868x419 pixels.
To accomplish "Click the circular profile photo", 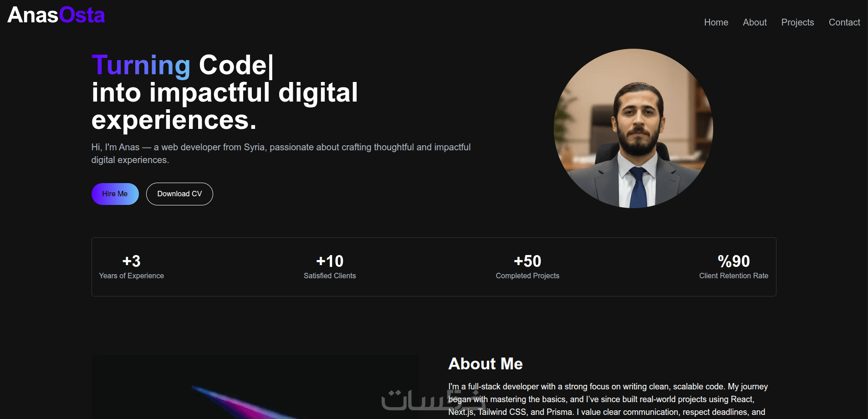I will point(633,128).
